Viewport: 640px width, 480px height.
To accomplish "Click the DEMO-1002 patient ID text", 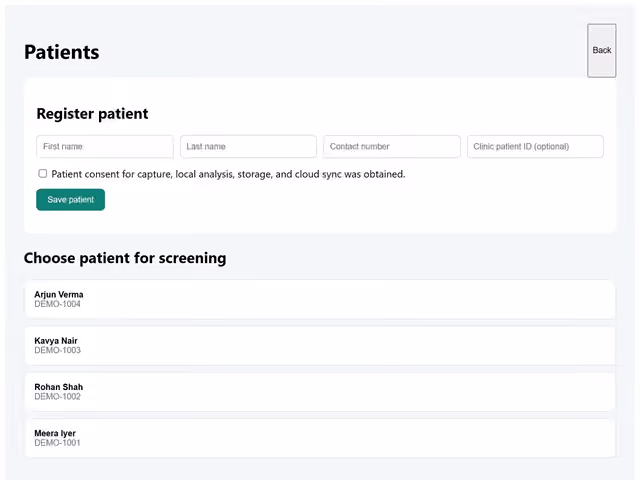I will tap(58, 396).
